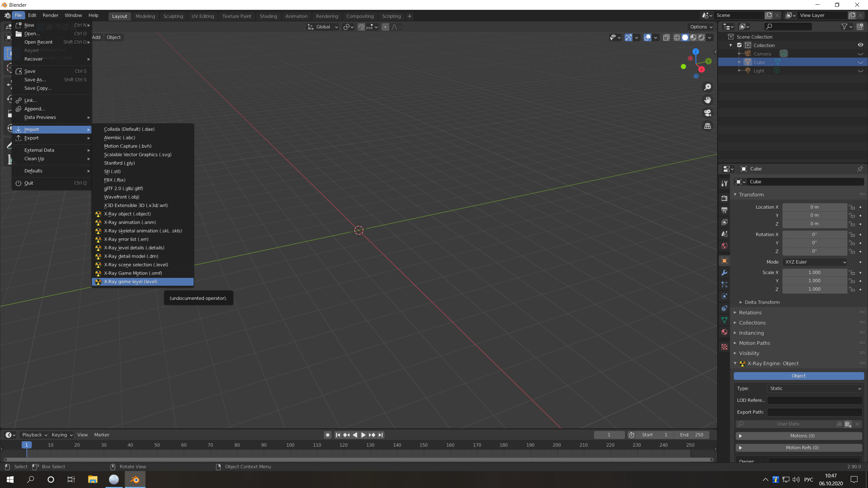Open X-Ray object Type Static dropdown

(815, 388)
